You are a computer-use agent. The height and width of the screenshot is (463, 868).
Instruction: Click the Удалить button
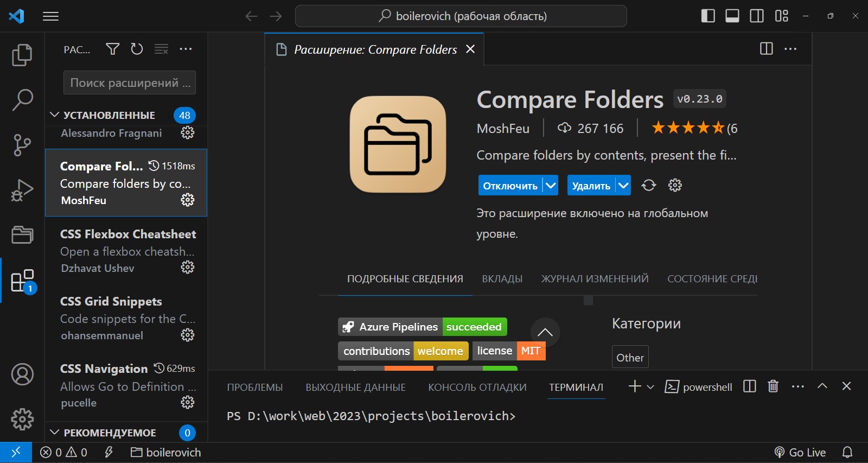pyautogui.click(x=591, y=185)
